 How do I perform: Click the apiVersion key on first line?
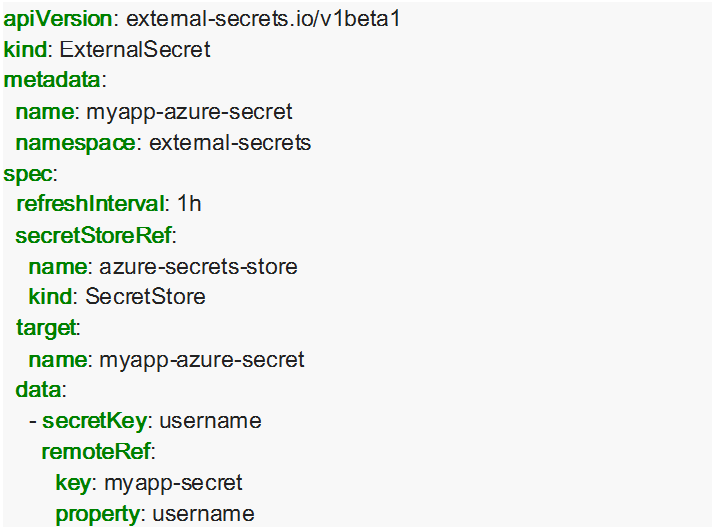[x=48, y=18]
